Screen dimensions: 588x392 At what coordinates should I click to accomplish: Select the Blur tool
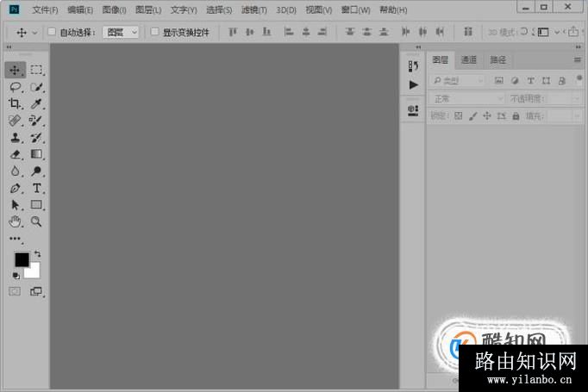coord(15,171)
